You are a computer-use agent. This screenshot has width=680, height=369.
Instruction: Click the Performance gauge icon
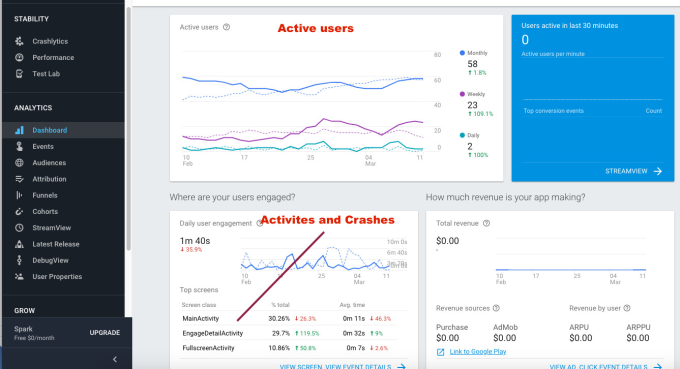(x=19, y=57)
